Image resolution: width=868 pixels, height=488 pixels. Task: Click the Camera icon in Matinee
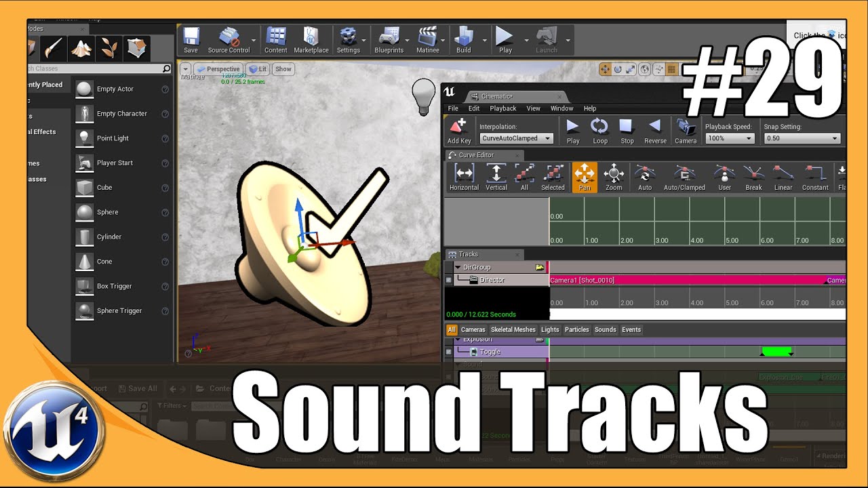pos(686,131)
